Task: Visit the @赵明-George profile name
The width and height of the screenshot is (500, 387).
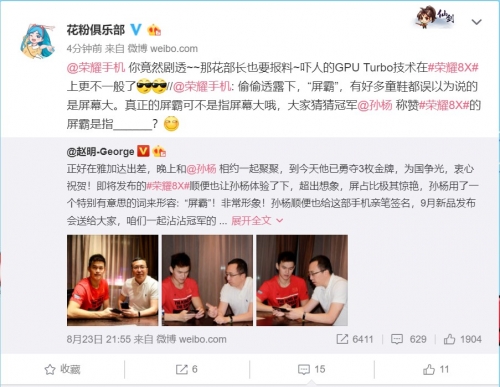Action: (x=100, y=152)
